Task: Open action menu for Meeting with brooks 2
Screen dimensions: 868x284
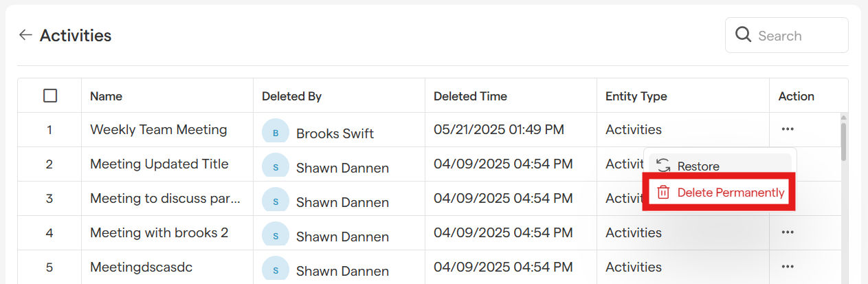Action: pyautogui.click(x=788, y=232)
